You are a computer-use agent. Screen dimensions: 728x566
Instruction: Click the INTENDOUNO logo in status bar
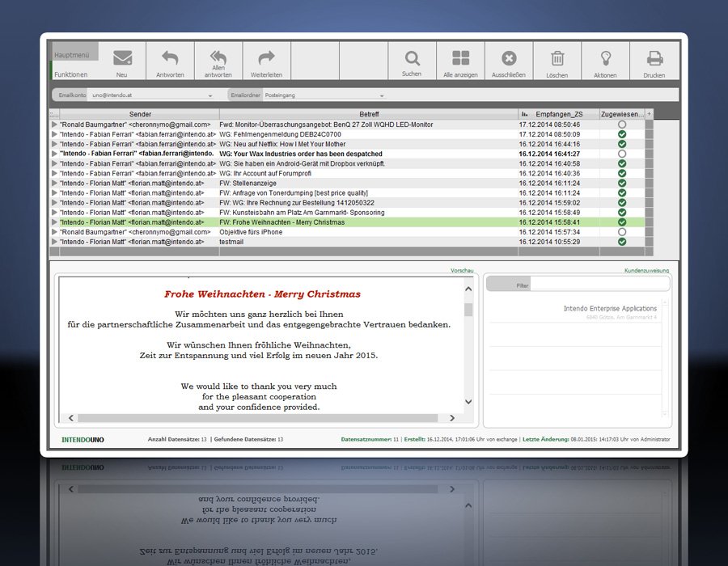[83, 439]
